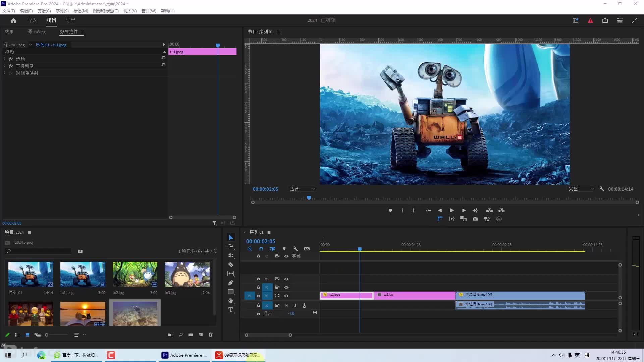Toggle linked selection in the timeline

coord(273,249)
